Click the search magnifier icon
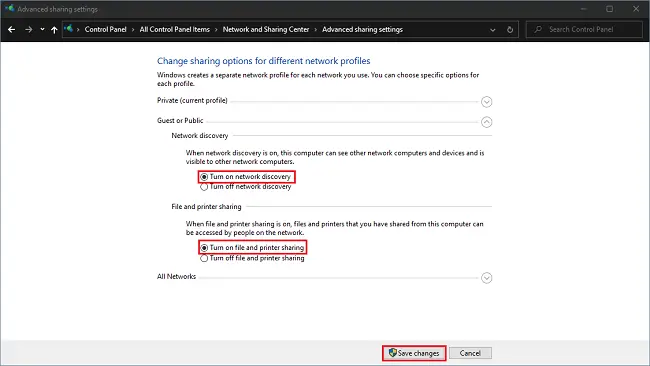650x366 pixels. tap(538, 29)
